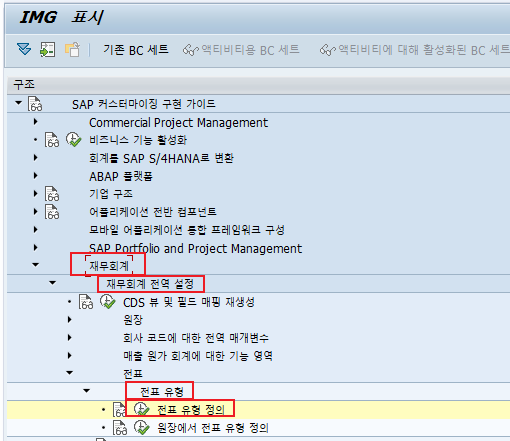Viewport: 510px width, 441px height.
Task: Select 원장에서 전표 유형 정의 text
Action: click(x=213, y=428)
